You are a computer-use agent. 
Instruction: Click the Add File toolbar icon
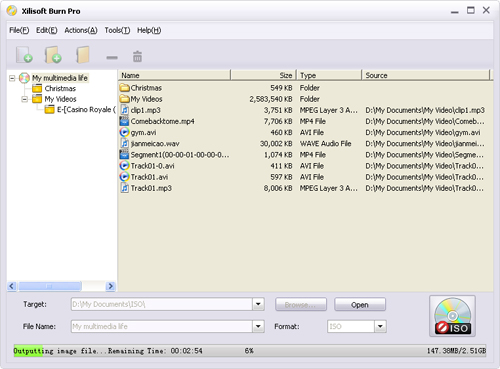24,55
